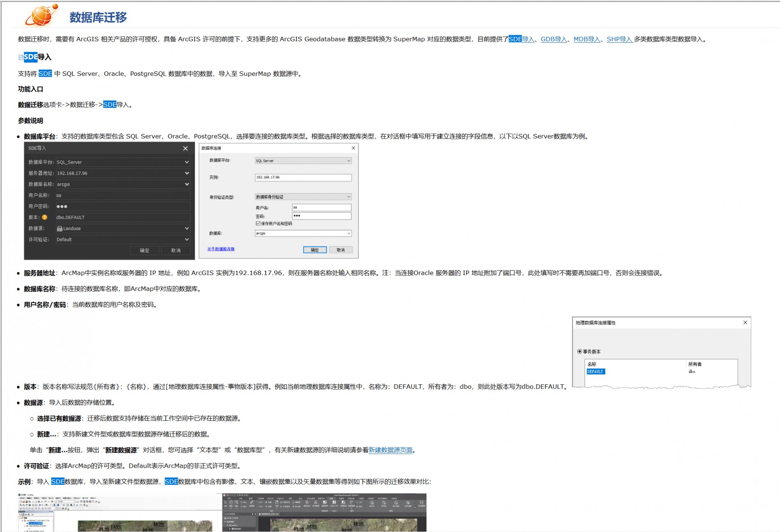
Task: Click 确定 in the 数据库连接 dialog
Action: pyautogui.click(x=315, y=250)
